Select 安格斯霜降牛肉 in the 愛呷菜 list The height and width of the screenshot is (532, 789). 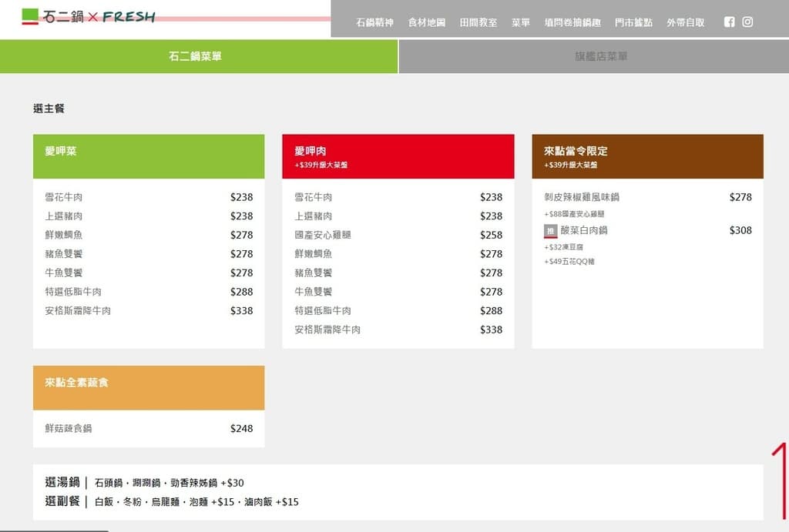click(78, 311)
